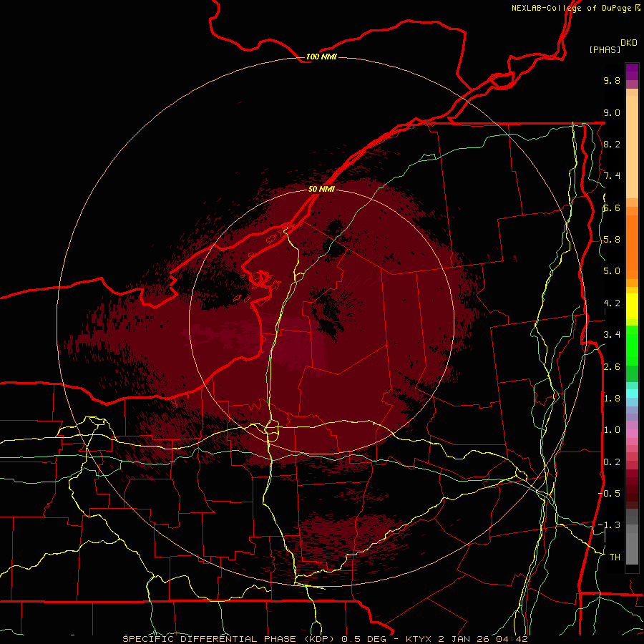
Task: Click the bright green segment of the color bar
Action: (x=632, y=346)
